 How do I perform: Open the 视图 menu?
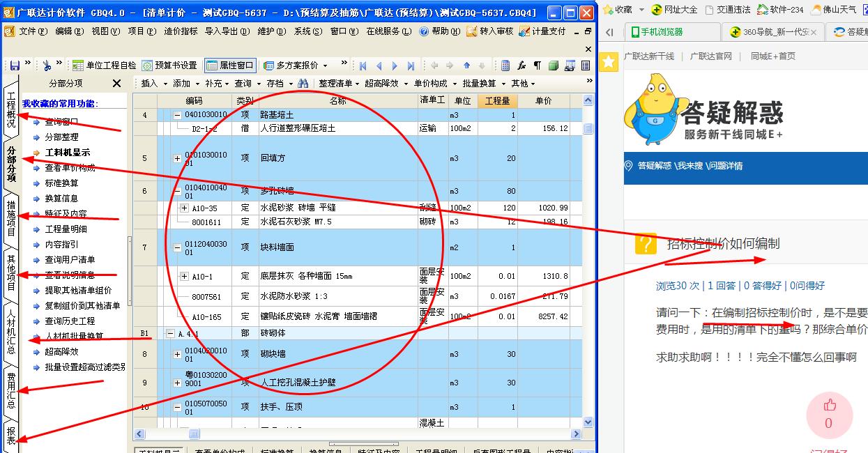(105, 31)
